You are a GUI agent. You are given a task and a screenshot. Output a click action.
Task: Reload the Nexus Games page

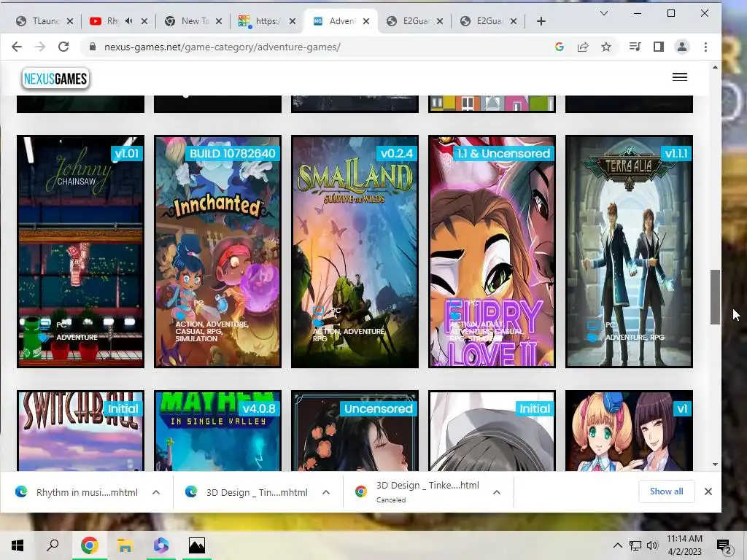(63, 47)
